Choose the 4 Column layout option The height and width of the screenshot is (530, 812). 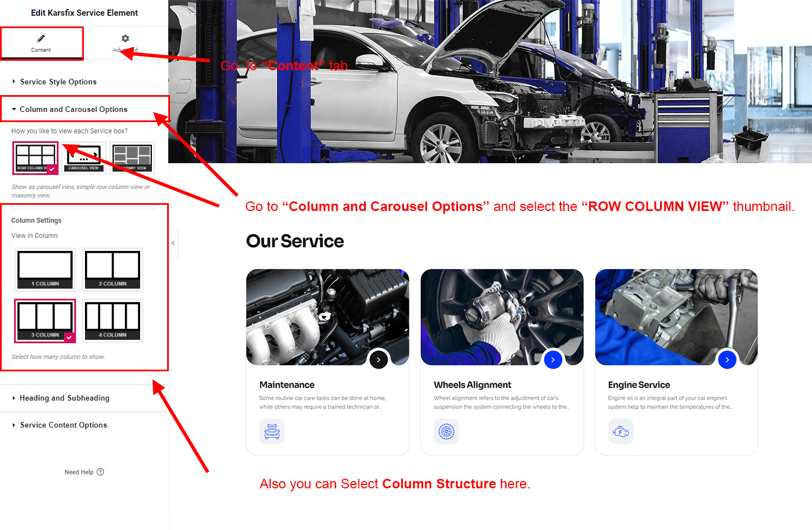click(x=113, y=321)
